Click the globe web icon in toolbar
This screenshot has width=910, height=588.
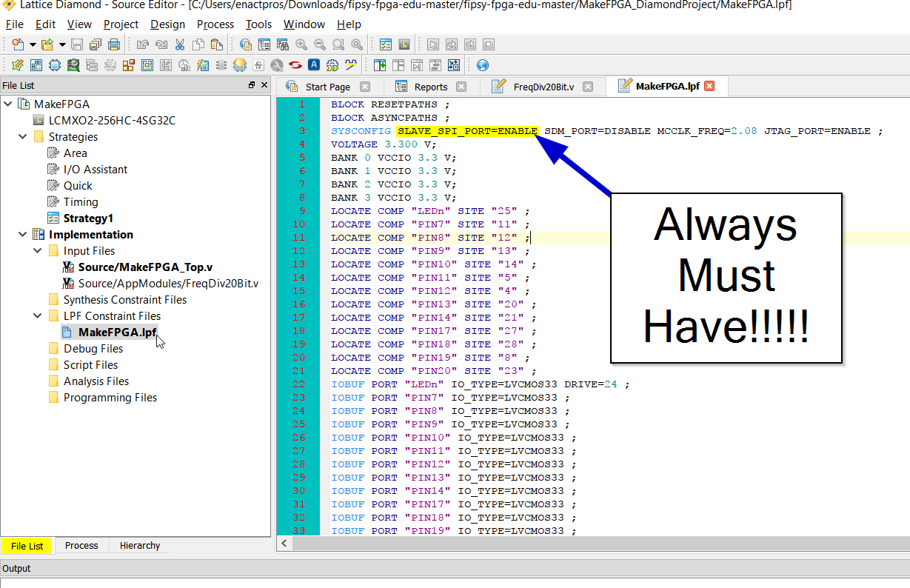(x=483, y=64)
